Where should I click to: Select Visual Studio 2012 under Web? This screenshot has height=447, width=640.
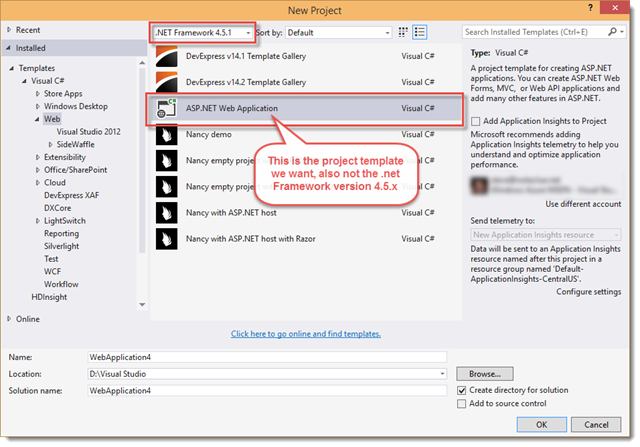click(x=89, y=132)
